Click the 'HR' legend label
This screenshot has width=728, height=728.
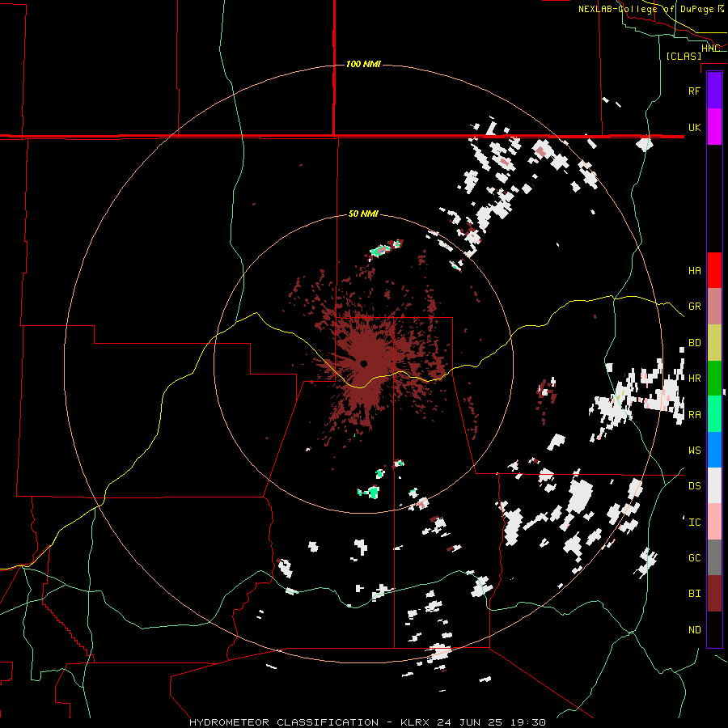coord(694,379)
